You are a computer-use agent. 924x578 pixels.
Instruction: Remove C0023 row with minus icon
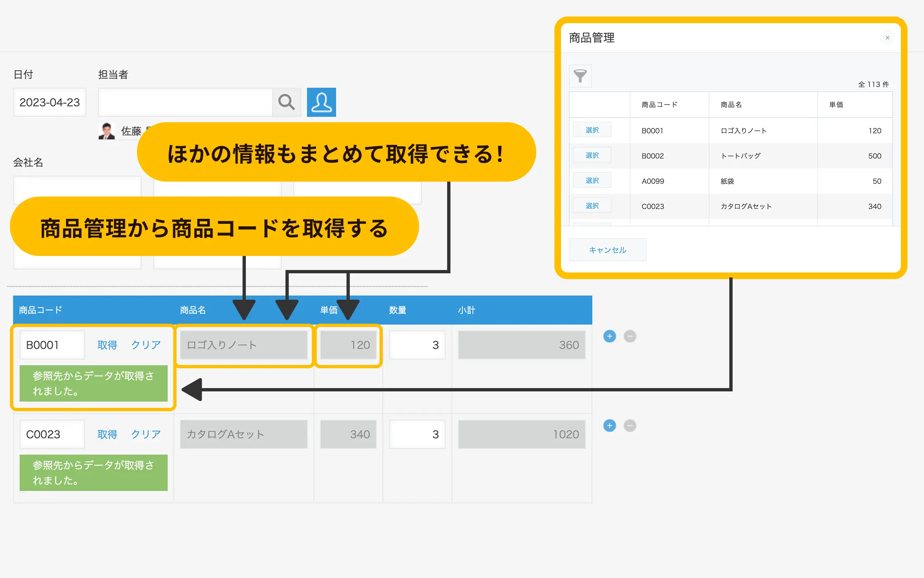tap(629, 426)
